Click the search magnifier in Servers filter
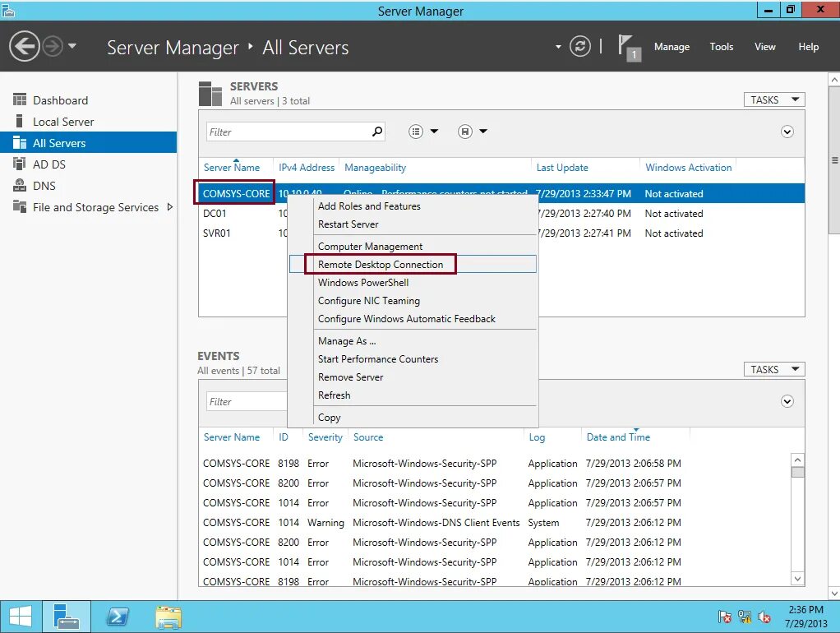Image resolution: width=840 pixels, height=633 pixels. pos(377,132)
